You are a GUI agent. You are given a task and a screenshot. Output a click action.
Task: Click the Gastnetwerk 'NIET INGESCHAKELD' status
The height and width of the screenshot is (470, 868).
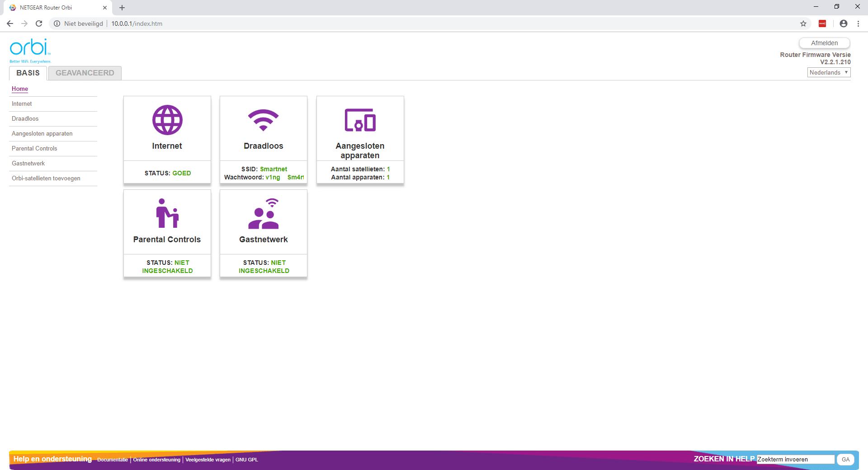[x=264, y=267]
